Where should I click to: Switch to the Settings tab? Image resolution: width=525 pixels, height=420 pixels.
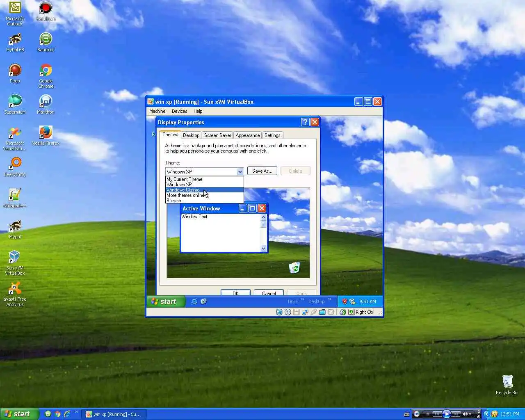tap(272, 135)
